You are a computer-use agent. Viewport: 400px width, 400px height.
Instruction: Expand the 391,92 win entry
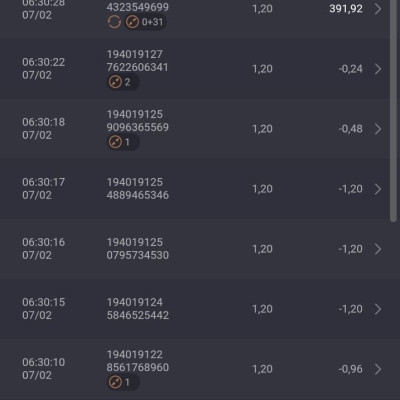[378, 9]
